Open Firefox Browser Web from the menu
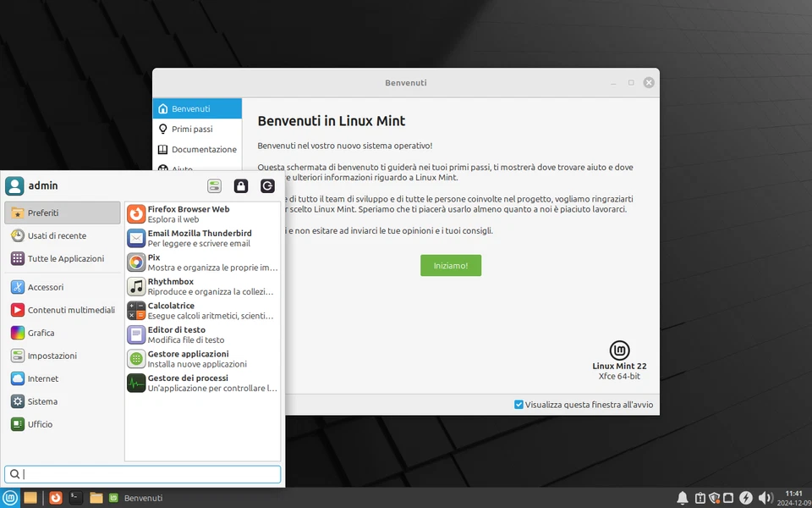812x508 pixels. [x=188, y=213]
